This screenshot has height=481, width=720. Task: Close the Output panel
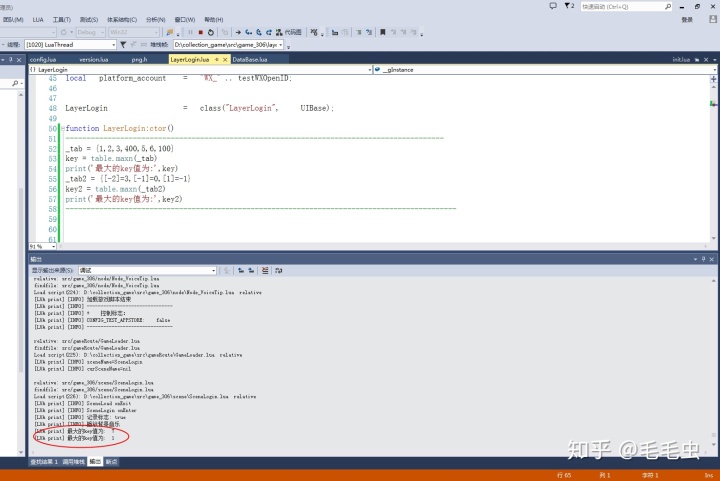tap(711, 259)
